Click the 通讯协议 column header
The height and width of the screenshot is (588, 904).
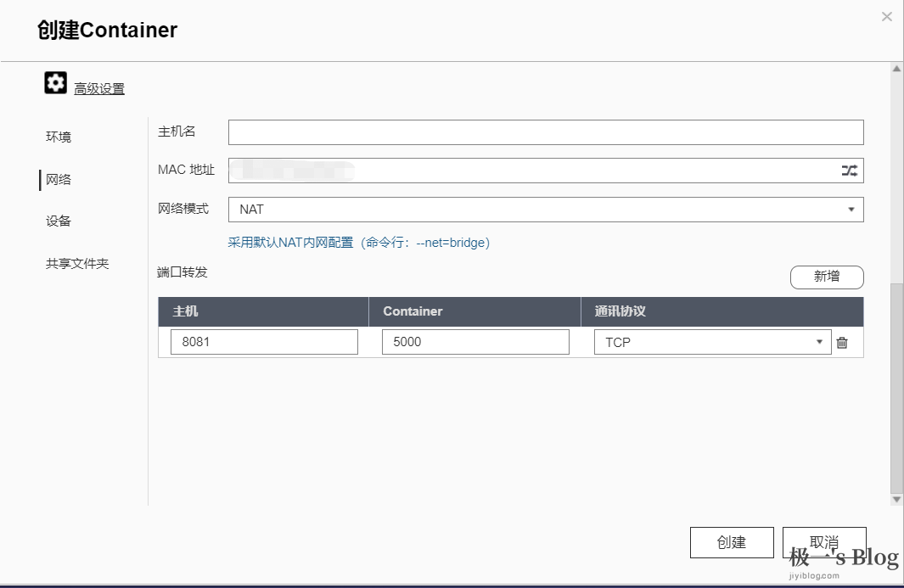coord(722,311)
